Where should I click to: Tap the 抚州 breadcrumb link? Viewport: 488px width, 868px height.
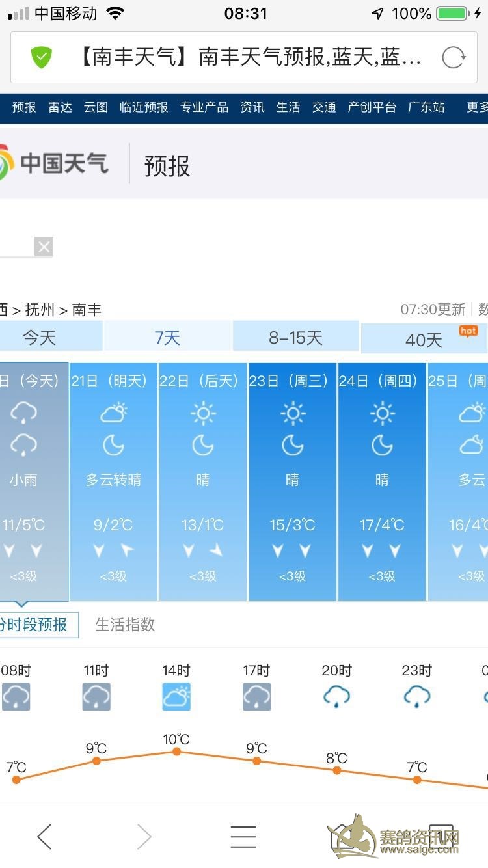(x=40, y=310)
